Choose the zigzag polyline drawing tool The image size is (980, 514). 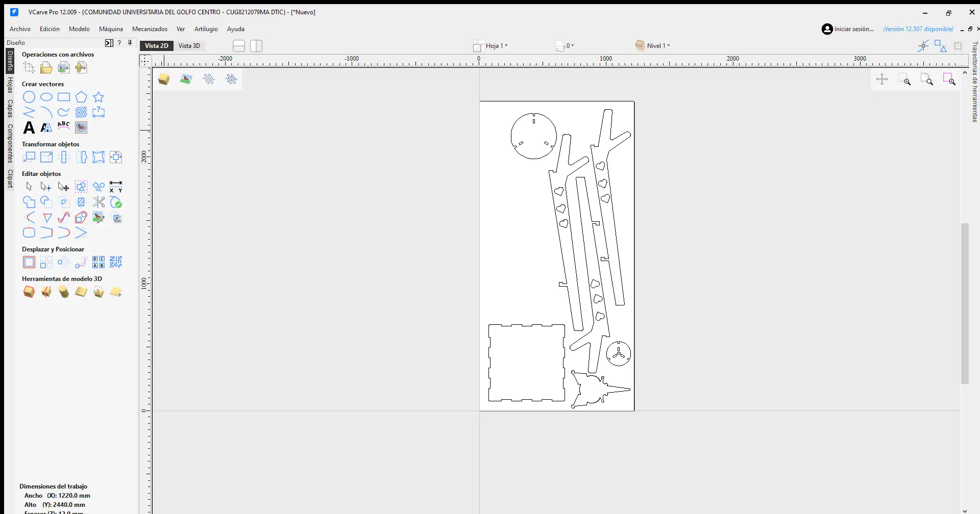[29, 112]
